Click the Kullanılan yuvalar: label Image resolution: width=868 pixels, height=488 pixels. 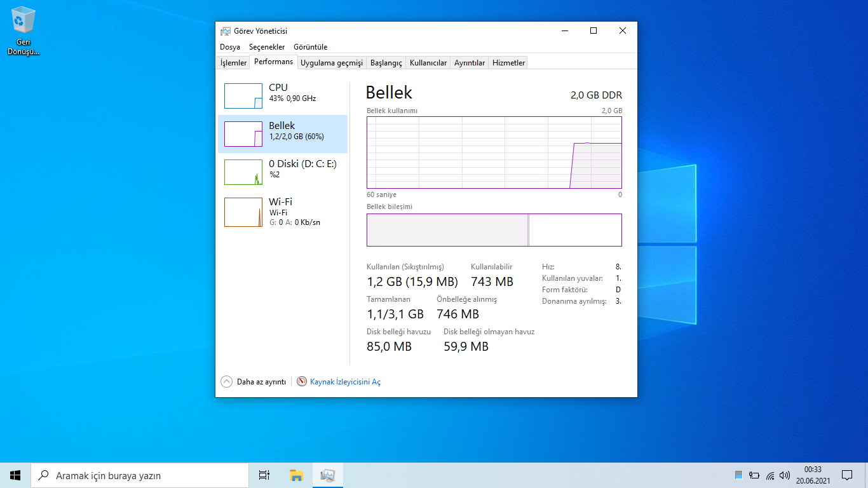pyautogui.click(x=573, y=278)
